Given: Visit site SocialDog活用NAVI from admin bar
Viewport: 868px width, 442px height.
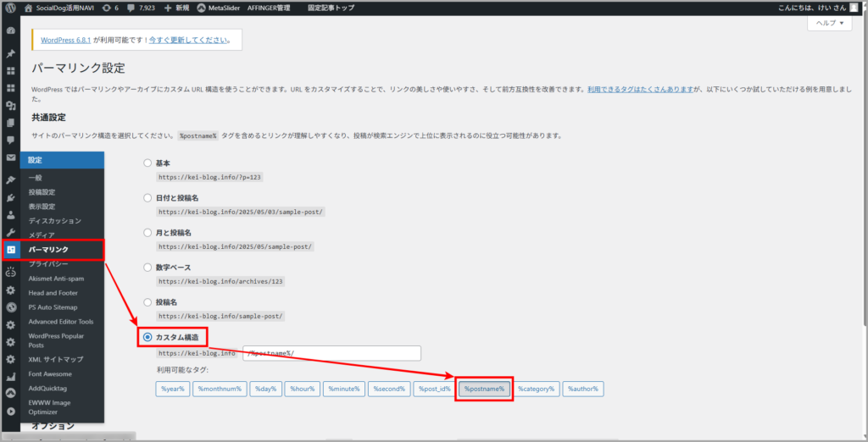Looking at the screenshot, I should (x=59, y=8).
